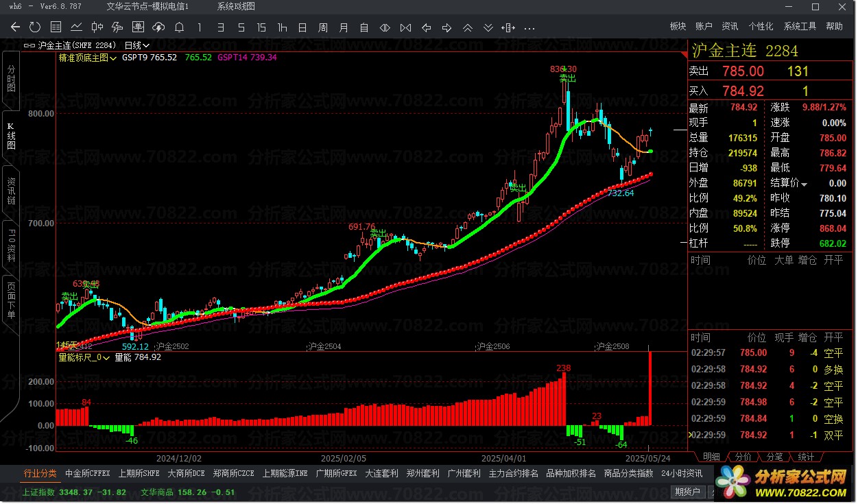Open the 帮助 menu
The width and height of the screenshot is (858, 504).
pyautogui.click(x=834, y=26)
